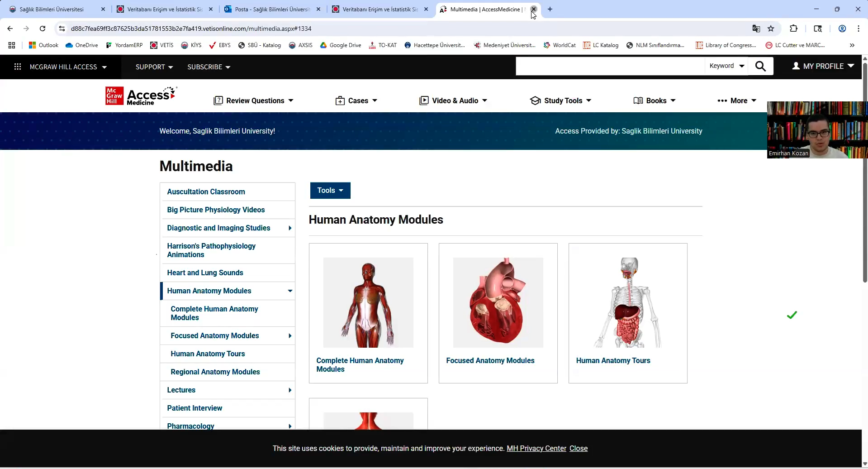Open the Review Questions menu
Screen dimensions: 868x469
click(x=253, y=100)
